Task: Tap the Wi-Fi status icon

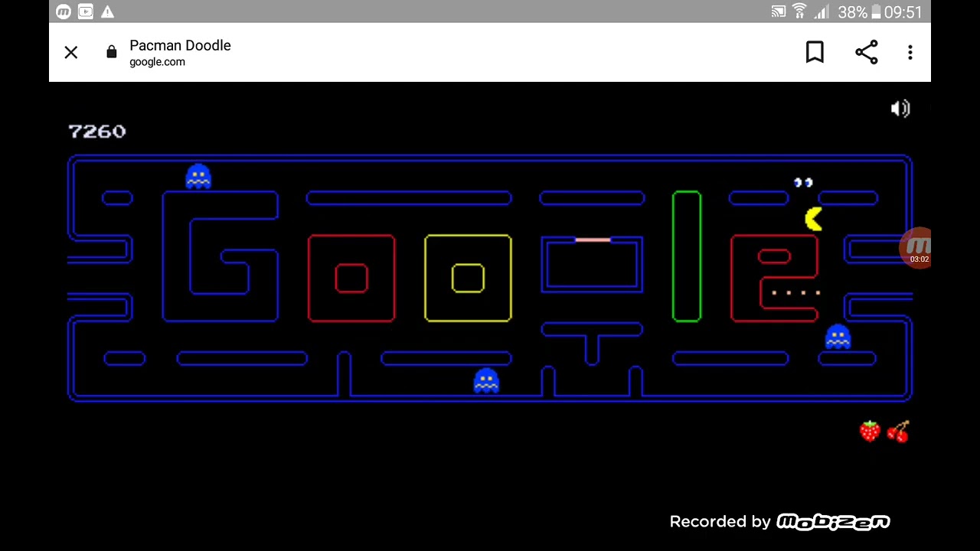Action: [799, 11]
